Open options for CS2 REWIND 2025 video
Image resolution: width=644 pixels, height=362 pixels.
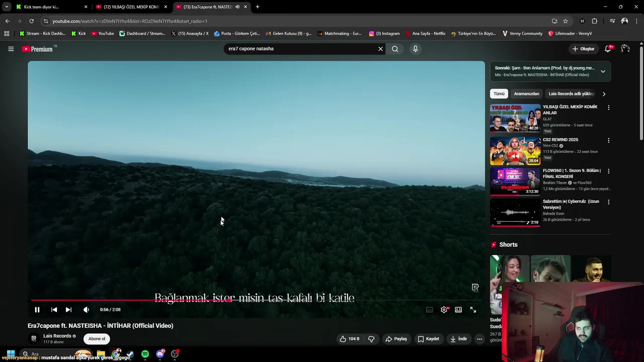point(608,140)
